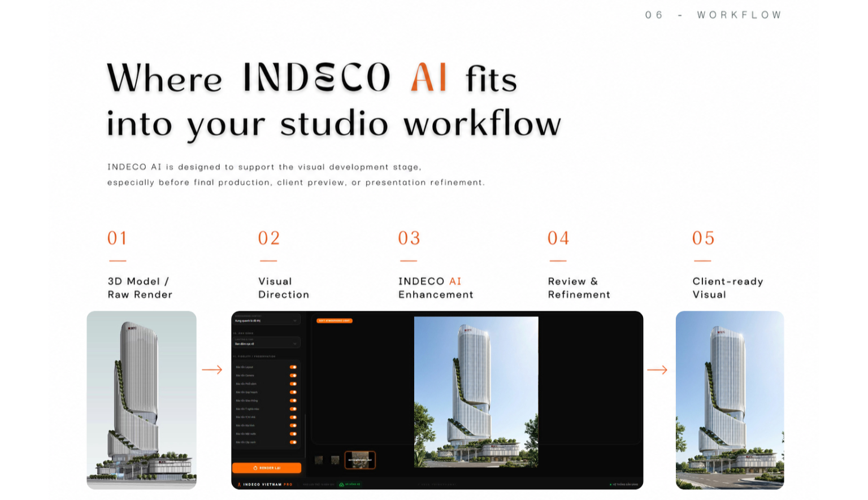This screenshot has height=500, width=868.
Task: Disable the Bảo tồn Phối cảnh switch
Action: click(293, 384)
